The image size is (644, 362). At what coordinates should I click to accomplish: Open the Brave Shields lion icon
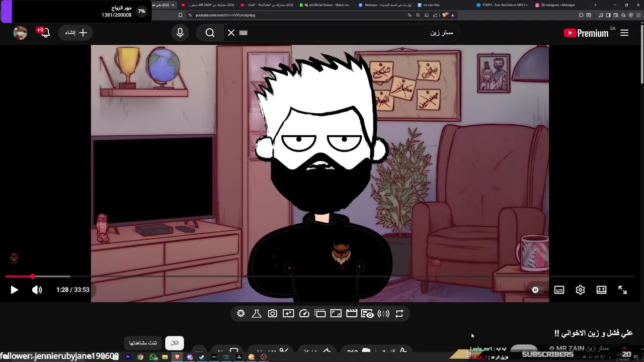(x=445, y=15)
